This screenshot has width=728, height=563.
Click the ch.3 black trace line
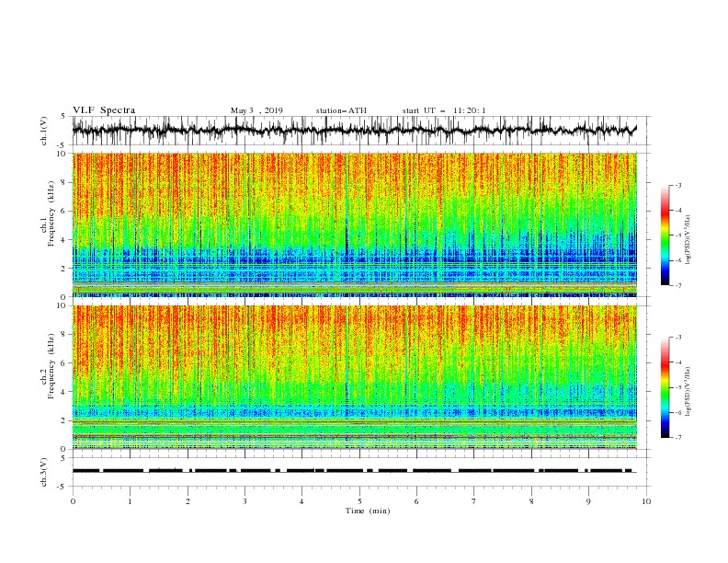coord(355,471)
